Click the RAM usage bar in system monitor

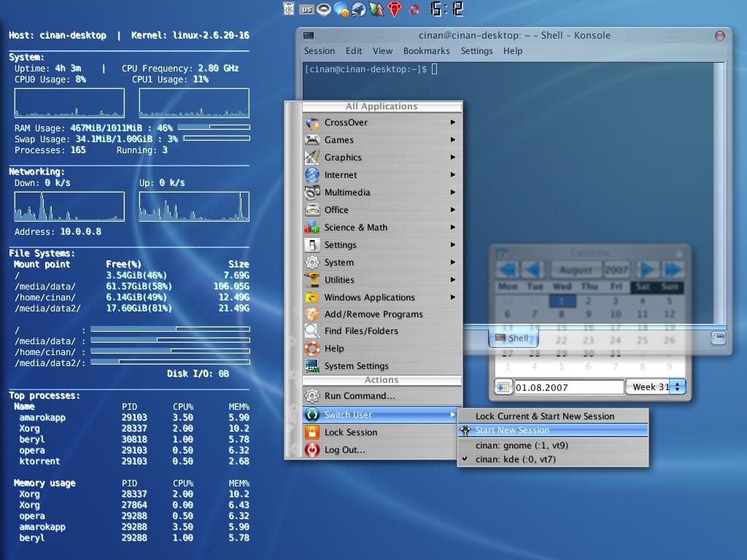214,127
